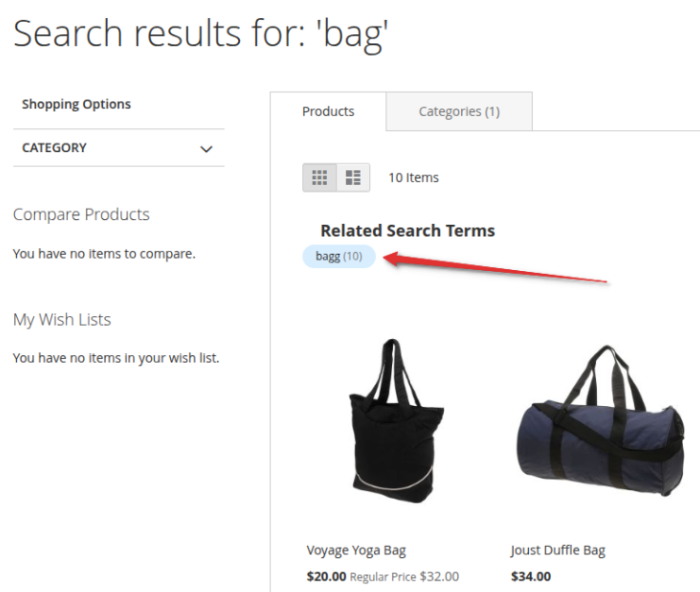This screenshot has width=700, height=592.
Task: Open Voyage Yoga Bag product link
Action: click(356, 550)
